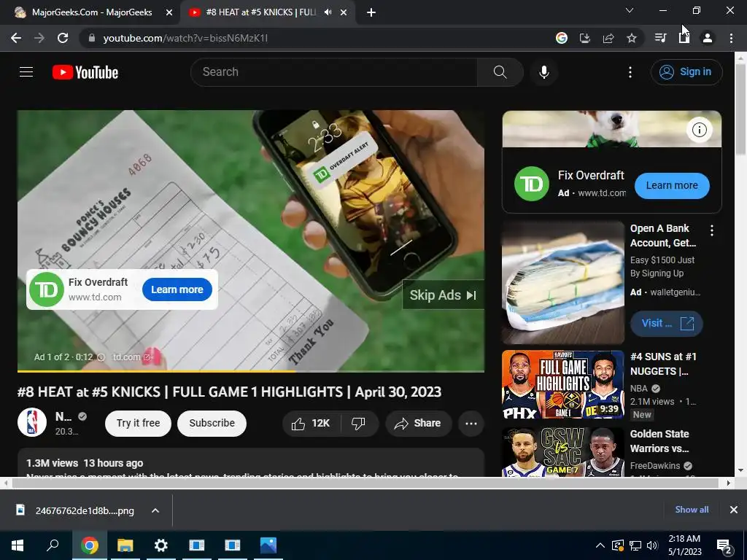Open the GSW vs SAC Game 7 thumbnail
The image size is (747, 560).
(x=563, y=452)
